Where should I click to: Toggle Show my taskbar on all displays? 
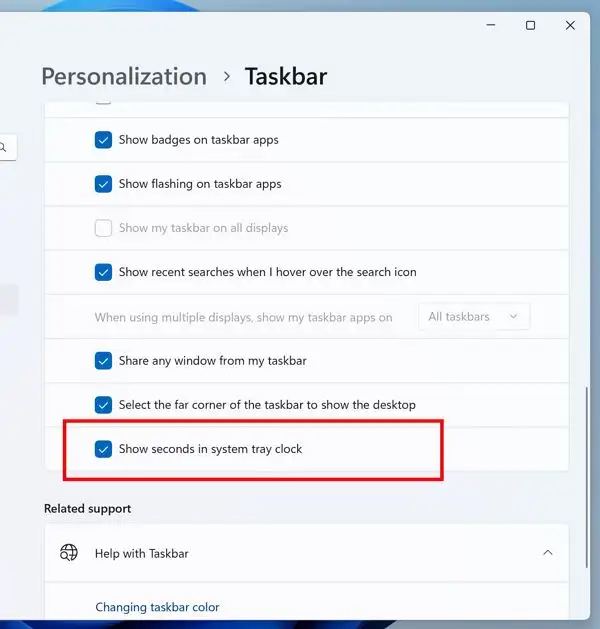point(103,228)
